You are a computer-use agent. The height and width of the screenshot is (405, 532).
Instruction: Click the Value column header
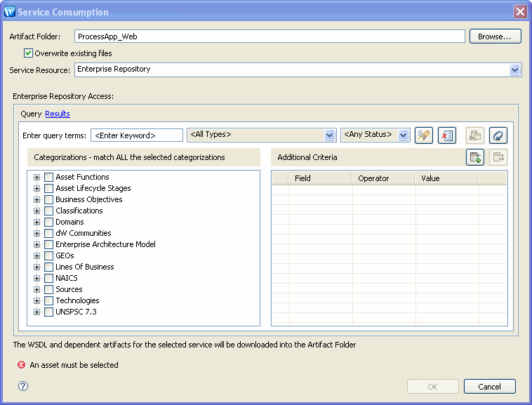(446, 178)
